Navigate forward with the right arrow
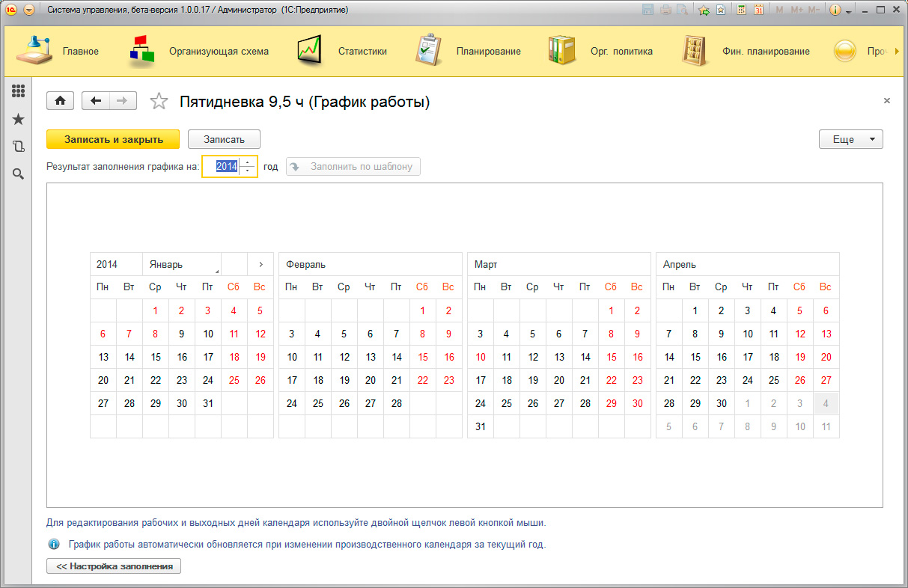The height and width of the screenshot is (588, 908). [123, 101]
